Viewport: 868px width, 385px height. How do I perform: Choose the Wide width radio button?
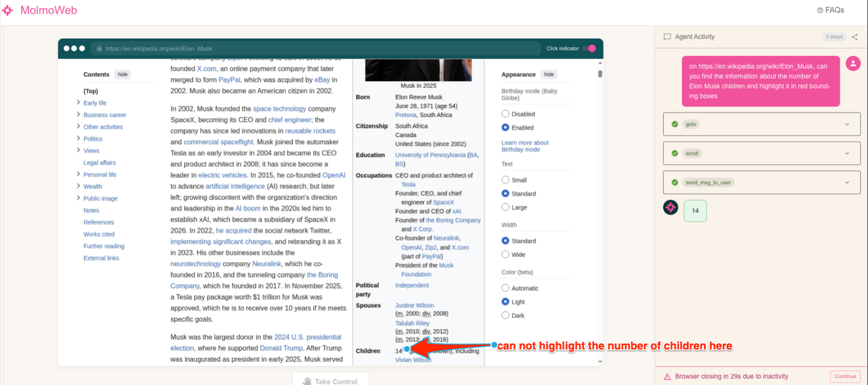click(505, 255)
